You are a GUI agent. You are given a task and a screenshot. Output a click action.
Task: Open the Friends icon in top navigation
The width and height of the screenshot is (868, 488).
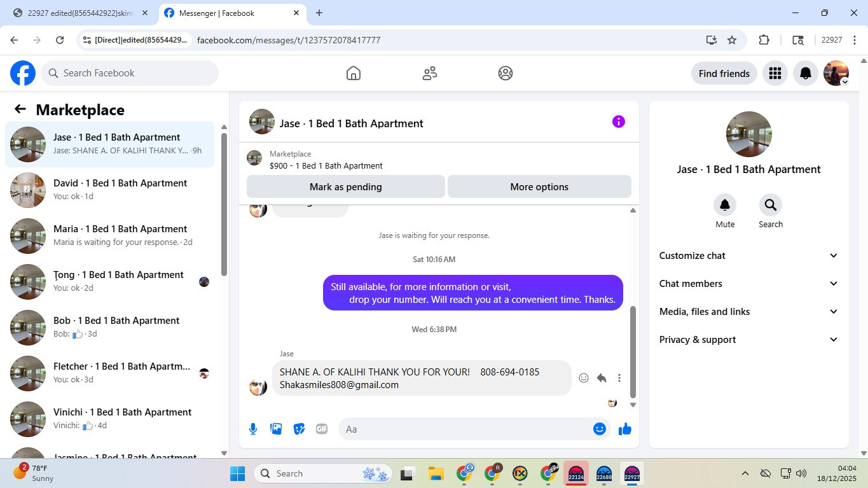pos(430,73)
